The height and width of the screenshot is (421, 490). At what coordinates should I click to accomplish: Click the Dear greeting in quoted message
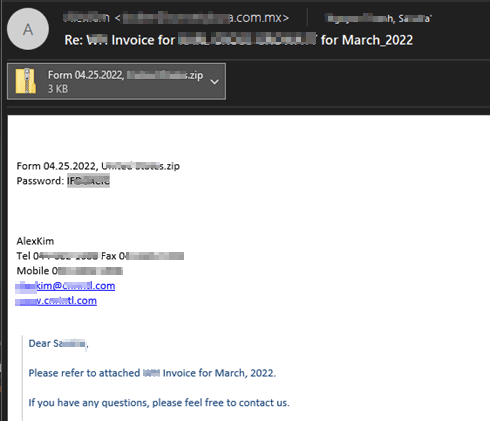point(58,343)
